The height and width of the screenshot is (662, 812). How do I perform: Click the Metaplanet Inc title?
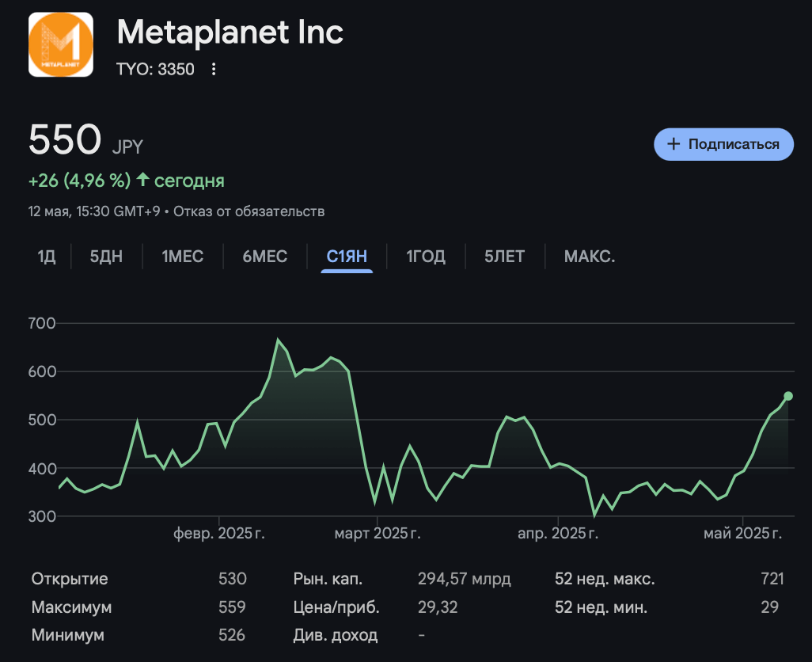[230, 32]
